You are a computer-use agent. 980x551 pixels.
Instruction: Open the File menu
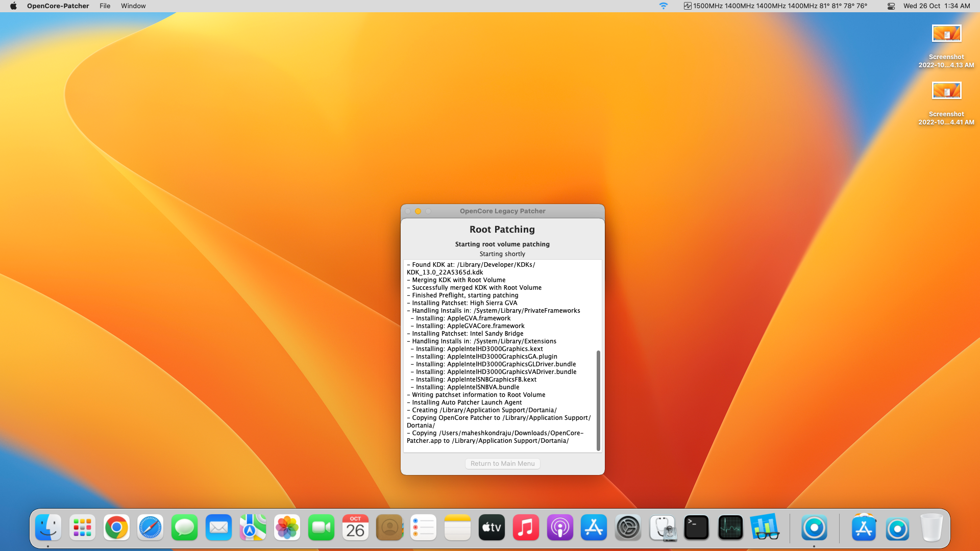pyautogui.click(x=105, y=6)
